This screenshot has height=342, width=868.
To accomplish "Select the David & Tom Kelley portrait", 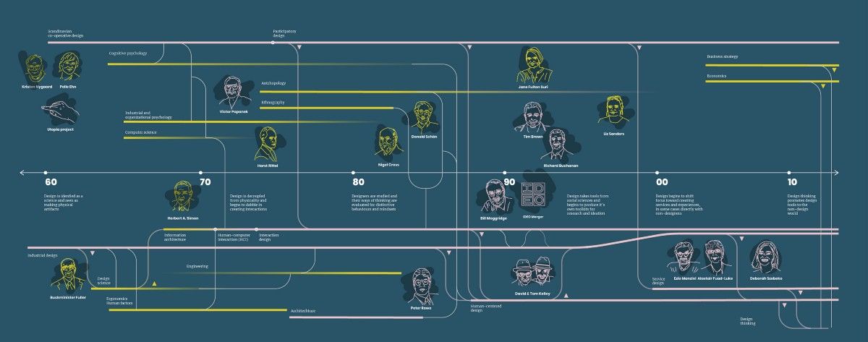I will pyautogui.click(x=534, y=273).
